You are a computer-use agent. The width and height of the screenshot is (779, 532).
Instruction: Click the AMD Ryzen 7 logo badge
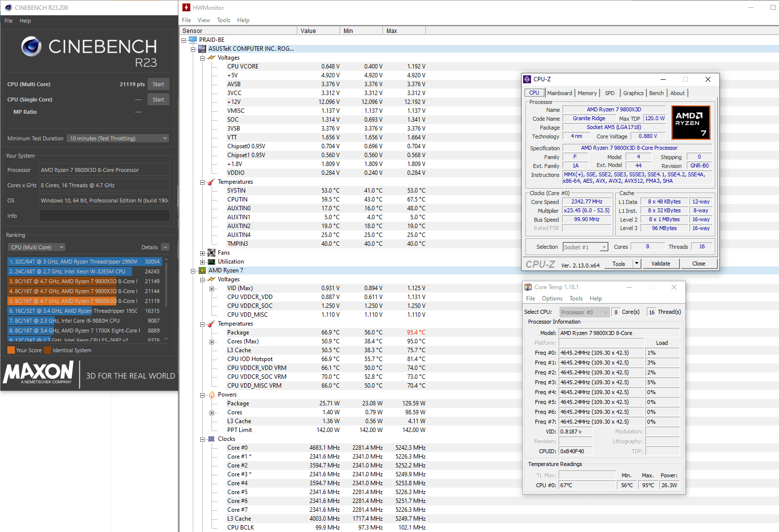[691, 123]
